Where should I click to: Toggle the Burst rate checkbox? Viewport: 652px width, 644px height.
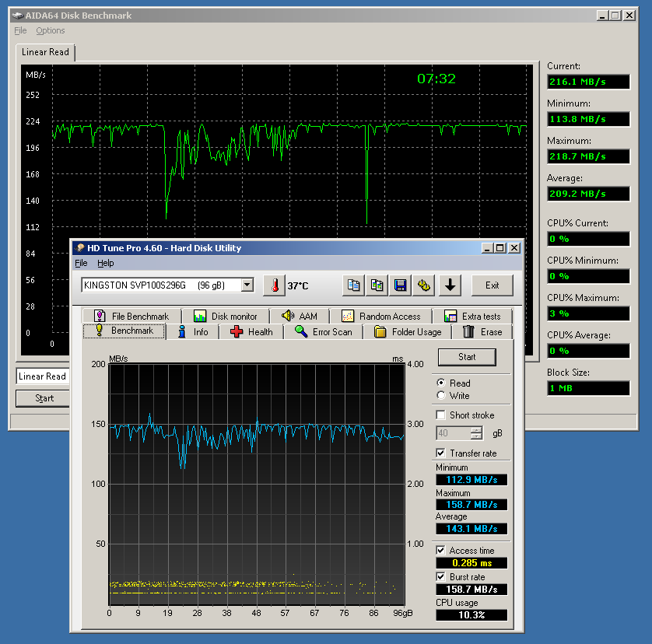(x=441, y=576)
